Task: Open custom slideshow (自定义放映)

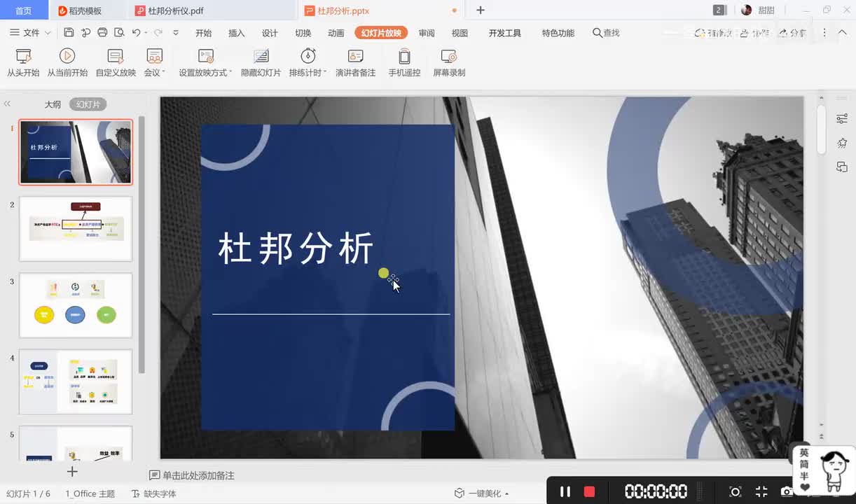Action: pos(116,62)
